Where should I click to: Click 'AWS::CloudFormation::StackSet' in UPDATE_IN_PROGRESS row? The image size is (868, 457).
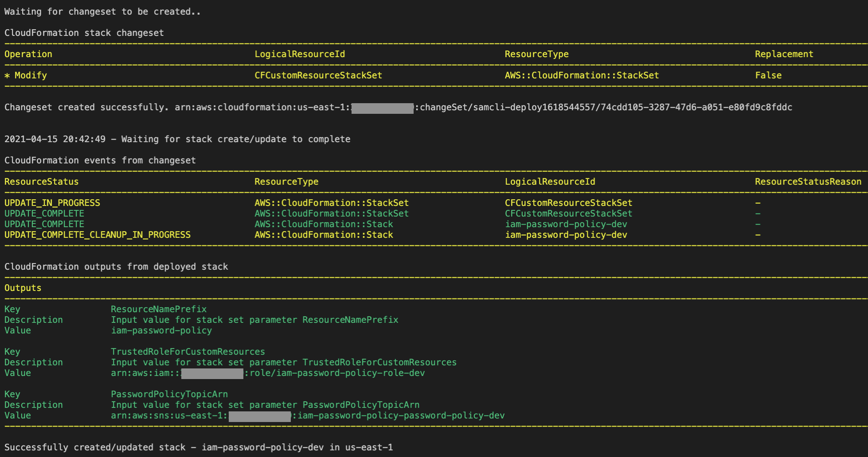click(x=332, y=203)
